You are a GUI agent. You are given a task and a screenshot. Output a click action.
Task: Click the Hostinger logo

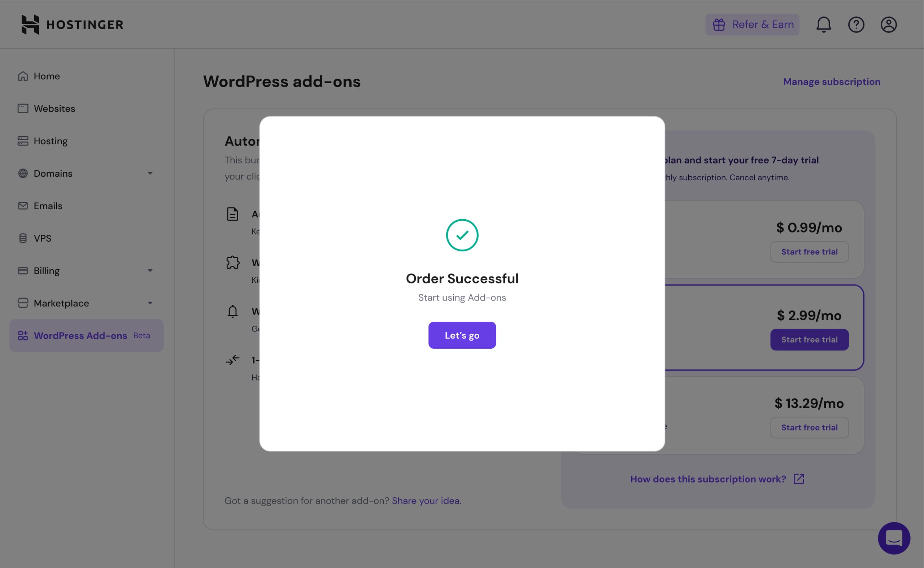72,25
